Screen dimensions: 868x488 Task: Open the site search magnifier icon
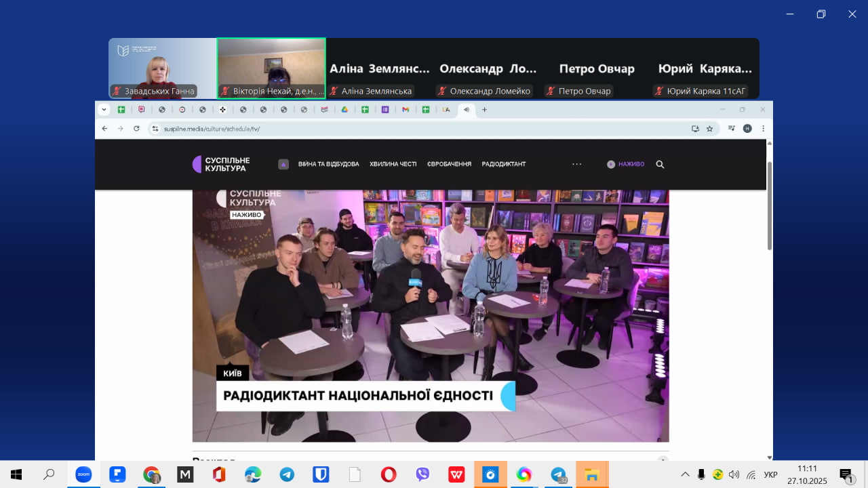(660, 164)
